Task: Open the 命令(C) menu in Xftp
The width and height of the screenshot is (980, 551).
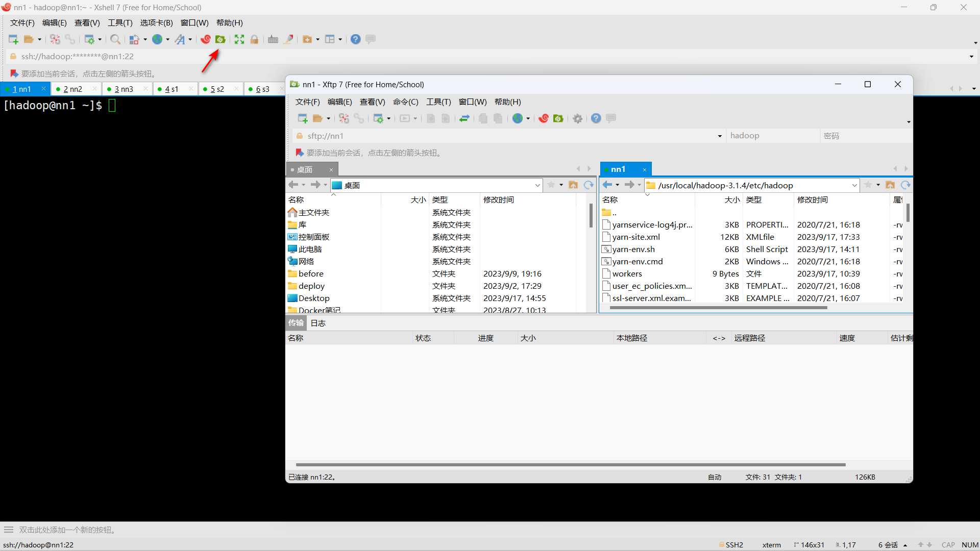Action: click(x=405, y=102)
